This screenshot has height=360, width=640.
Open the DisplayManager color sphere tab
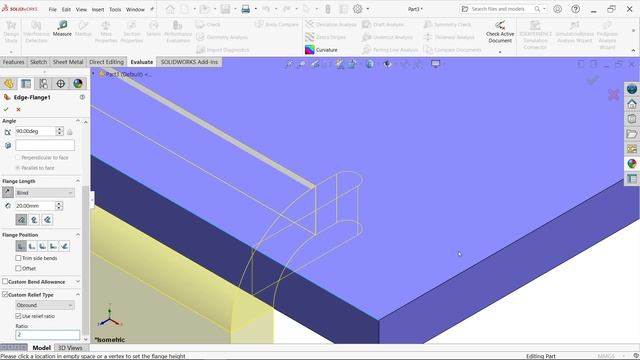[x=78, y=84]
